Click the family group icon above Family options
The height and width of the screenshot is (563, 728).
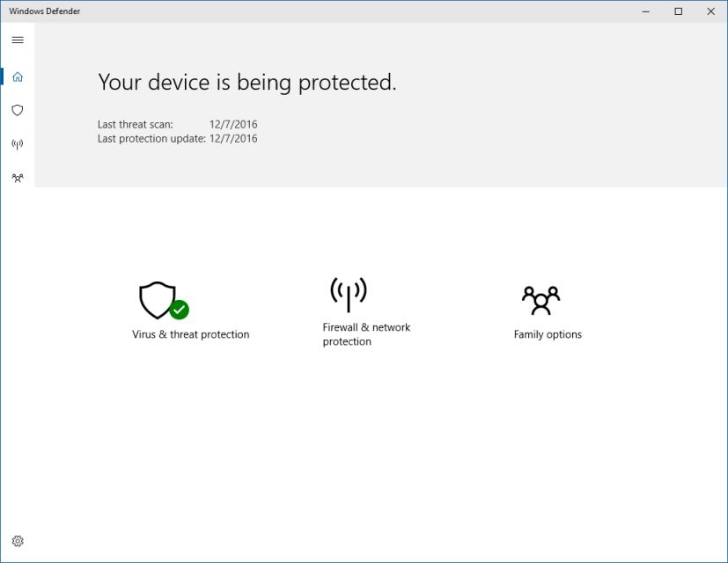542,300
